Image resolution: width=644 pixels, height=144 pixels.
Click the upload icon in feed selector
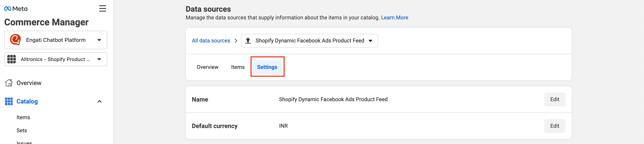tap(248, 41)
